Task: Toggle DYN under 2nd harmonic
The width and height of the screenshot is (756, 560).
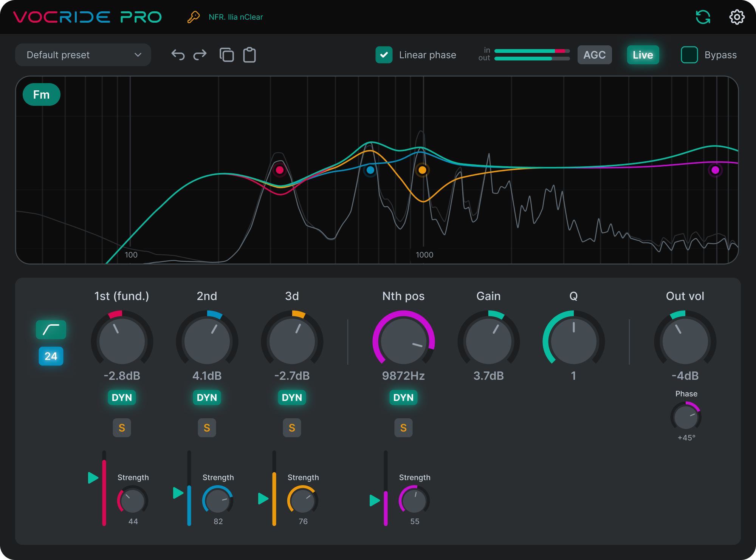Action: (x=207, y=398)
